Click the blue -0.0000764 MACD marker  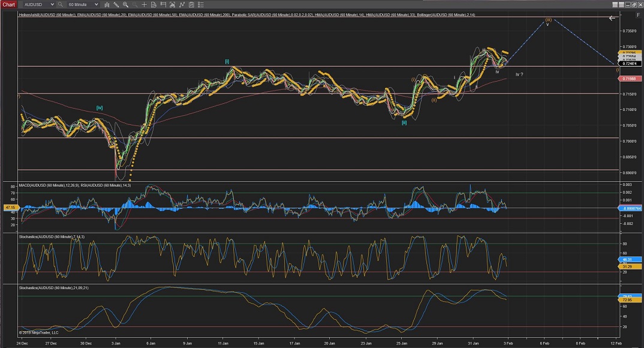click(x=630, y=208)
